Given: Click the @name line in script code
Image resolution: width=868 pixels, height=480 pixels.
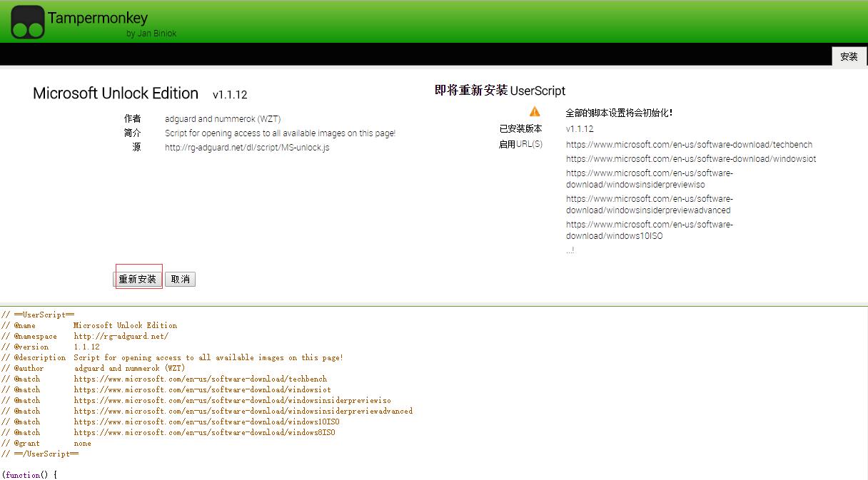Looking at the screenshot, I should pos(89,325).
